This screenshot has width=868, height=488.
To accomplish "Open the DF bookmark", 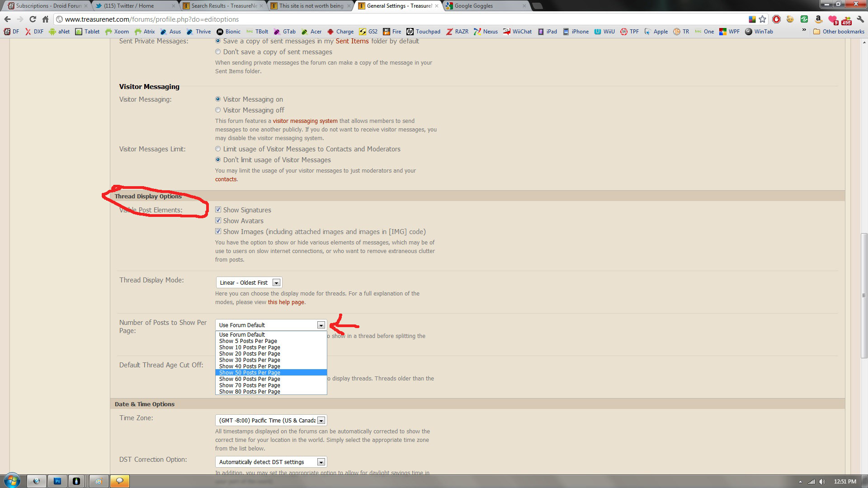I will tap(11, 32).
